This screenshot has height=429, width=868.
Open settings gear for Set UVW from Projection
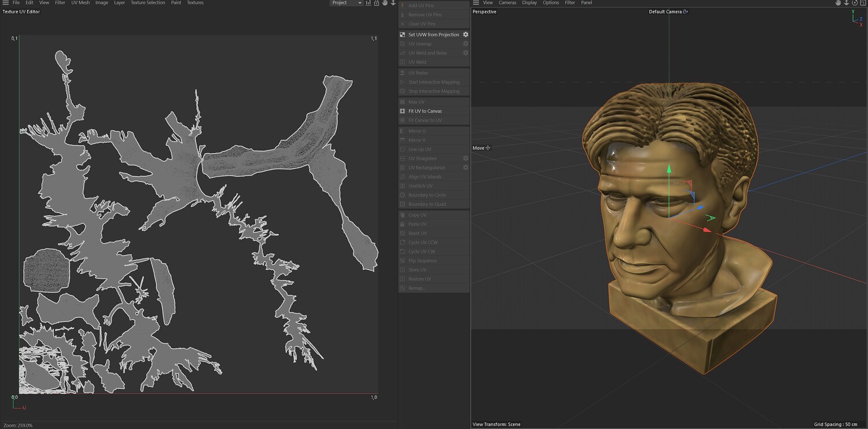tap(465, 35)
